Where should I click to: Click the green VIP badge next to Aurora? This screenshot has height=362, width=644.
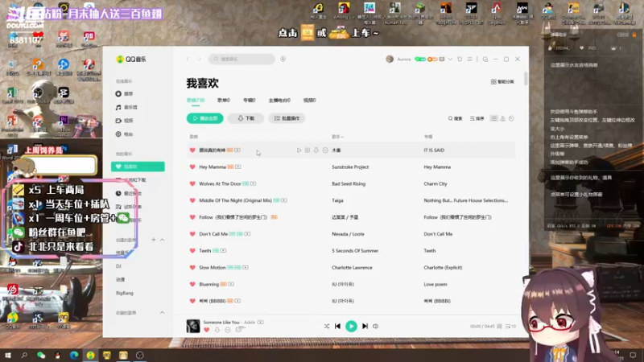tap(420, 59)
